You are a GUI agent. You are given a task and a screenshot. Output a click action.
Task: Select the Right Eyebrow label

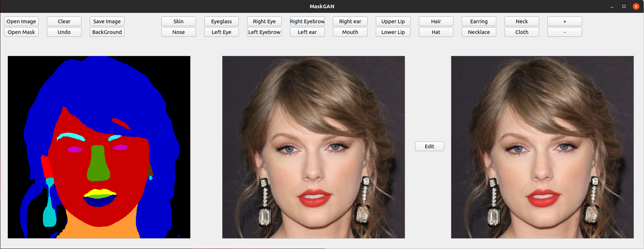[x=307, y=21]
